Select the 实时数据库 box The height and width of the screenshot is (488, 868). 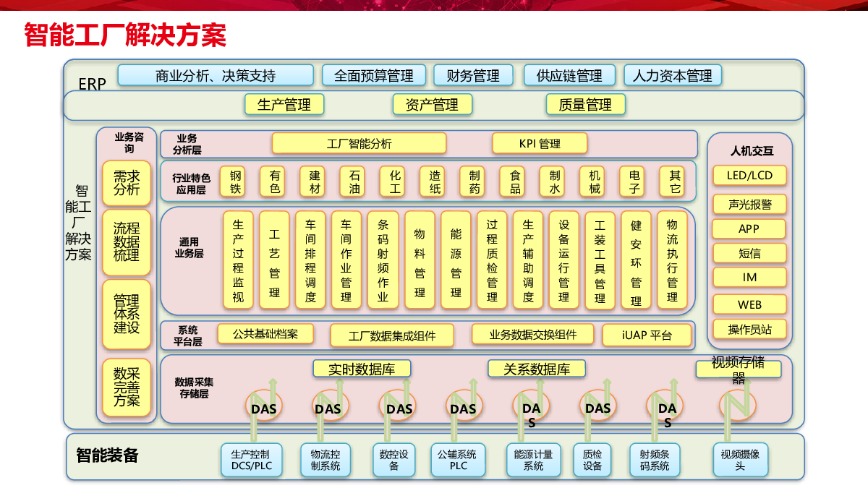(x=362, y=369)
